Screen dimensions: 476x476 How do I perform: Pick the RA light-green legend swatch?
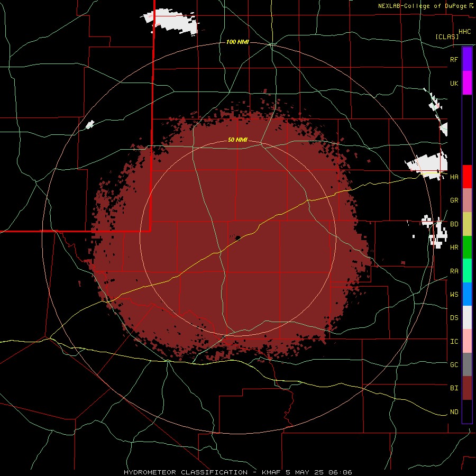pos(467,271)
